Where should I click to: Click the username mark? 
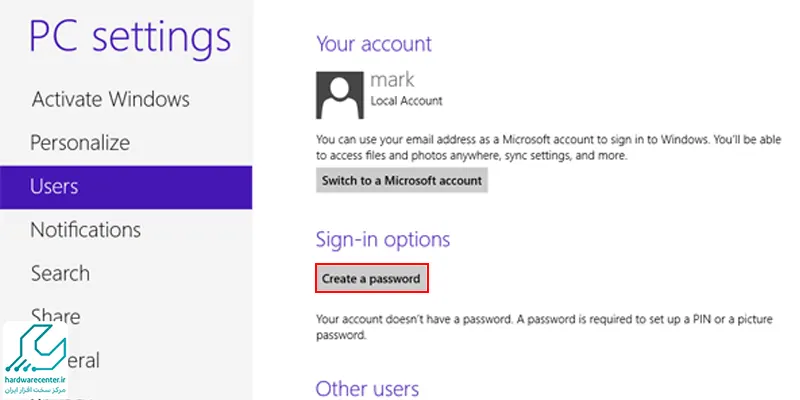point(392,80)
